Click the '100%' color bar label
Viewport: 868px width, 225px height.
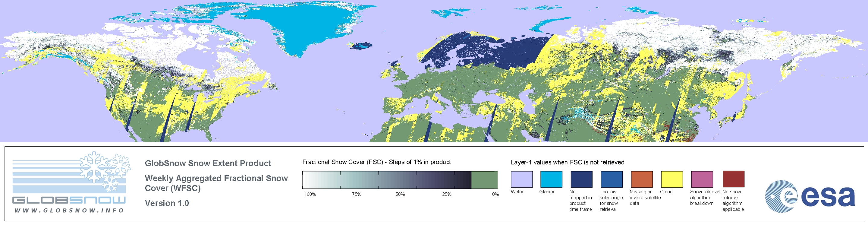click(x=310, y=194)
